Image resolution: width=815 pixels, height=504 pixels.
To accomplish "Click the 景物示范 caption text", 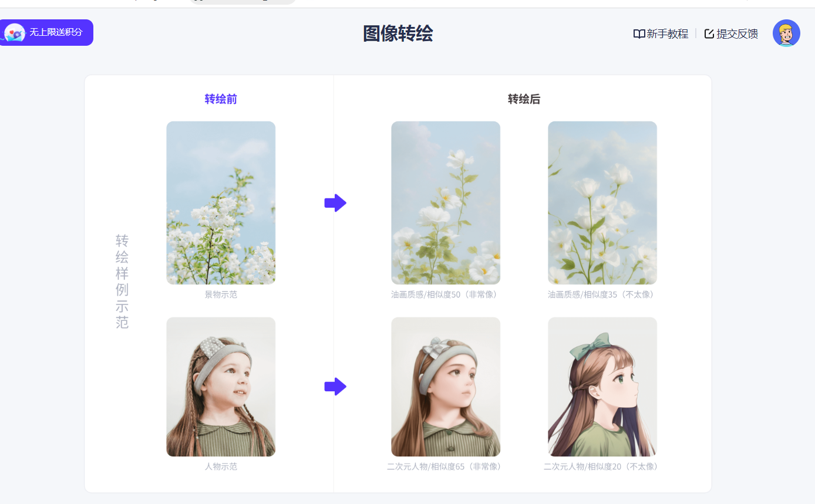I will pos(221,295).
